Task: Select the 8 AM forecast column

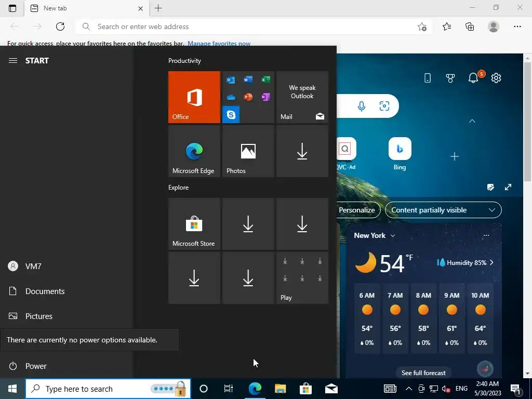Action: tap(423, 318)
